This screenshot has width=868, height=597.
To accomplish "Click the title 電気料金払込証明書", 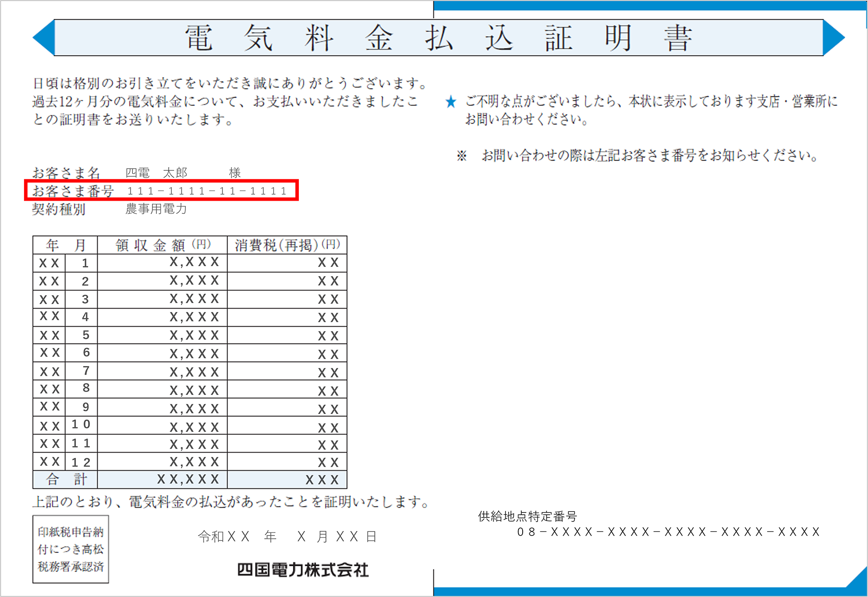I will [x=438, y=38].
